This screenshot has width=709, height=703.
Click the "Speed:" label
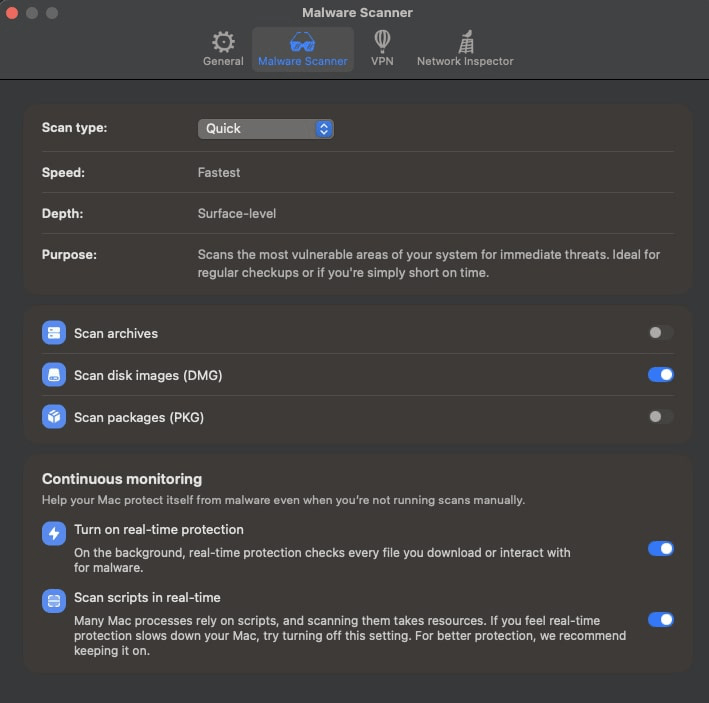point(63,173)
